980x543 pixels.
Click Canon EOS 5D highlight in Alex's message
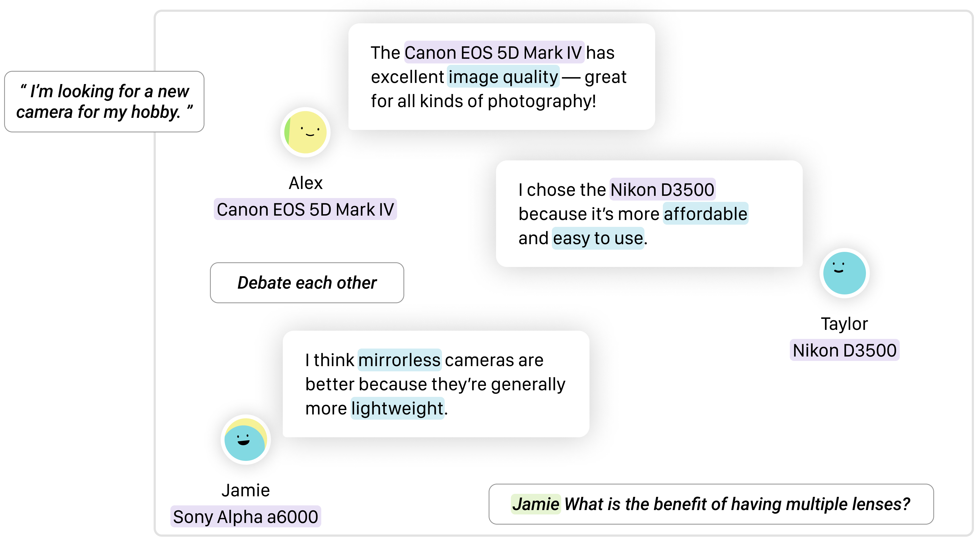pos(493,52)
